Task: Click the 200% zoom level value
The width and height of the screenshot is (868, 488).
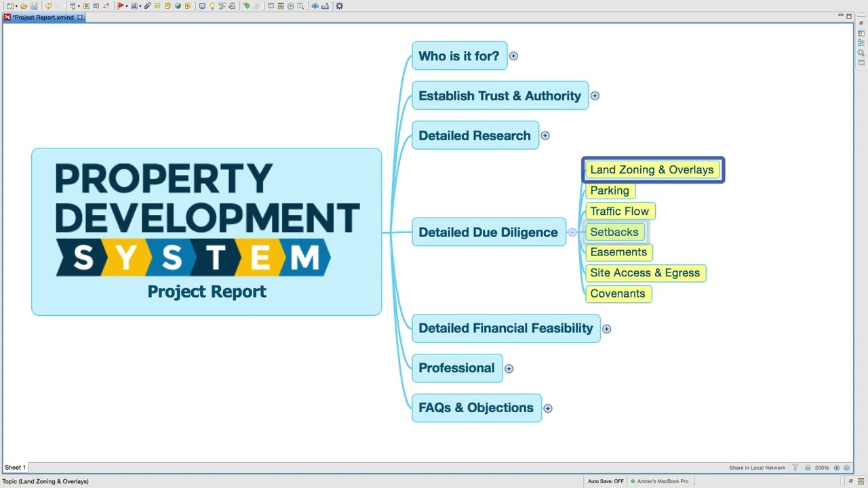Action: click(x=822, y=468)
